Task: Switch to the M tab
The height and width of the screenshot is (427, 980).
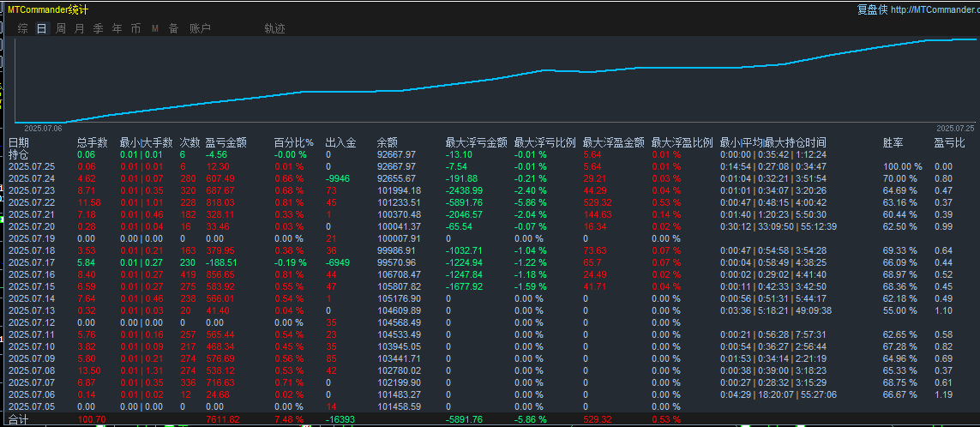Action: (x=154, y=28)
